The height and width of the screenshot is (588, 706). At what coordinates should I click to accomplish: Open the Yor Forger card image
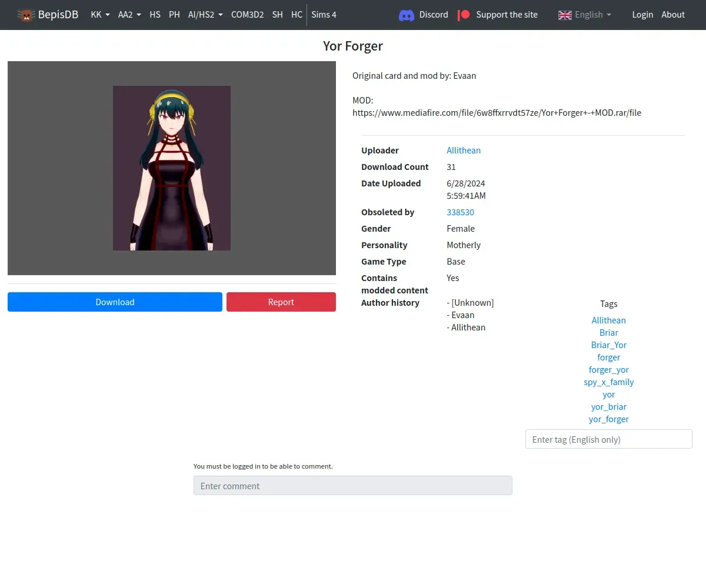(x=172, y=168)
